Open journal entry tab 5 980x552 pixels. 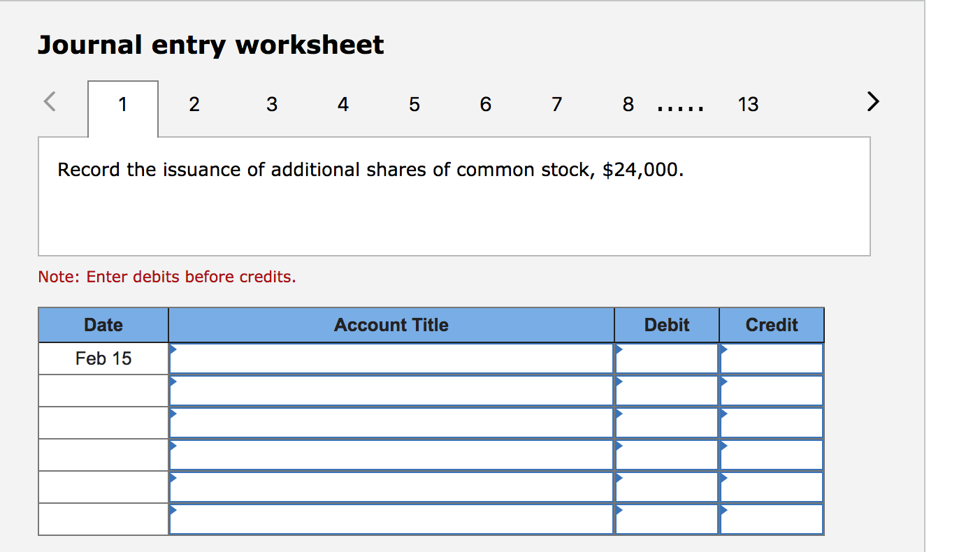pos(415,105)
